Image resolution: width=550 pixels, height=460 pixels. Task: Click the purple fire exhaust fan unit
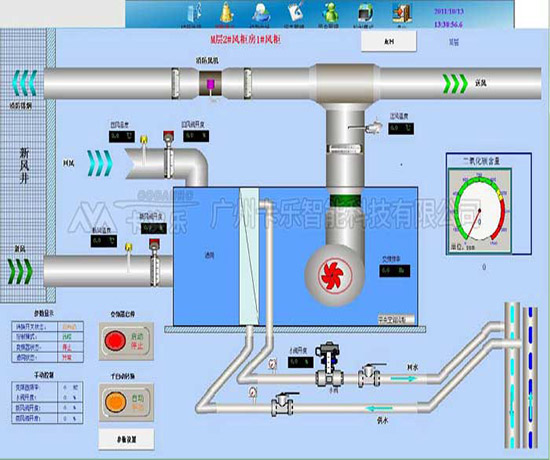(210, 83)
